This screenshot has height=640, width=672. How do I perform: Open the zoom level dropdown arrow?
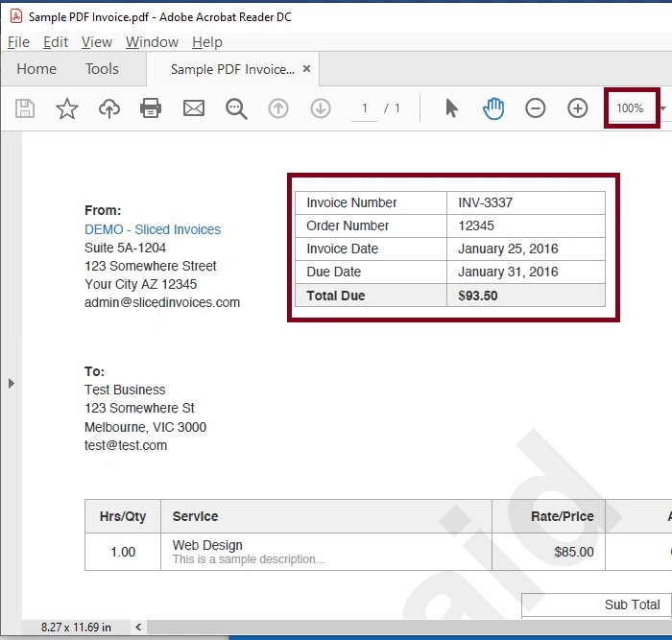coord(663,108)
